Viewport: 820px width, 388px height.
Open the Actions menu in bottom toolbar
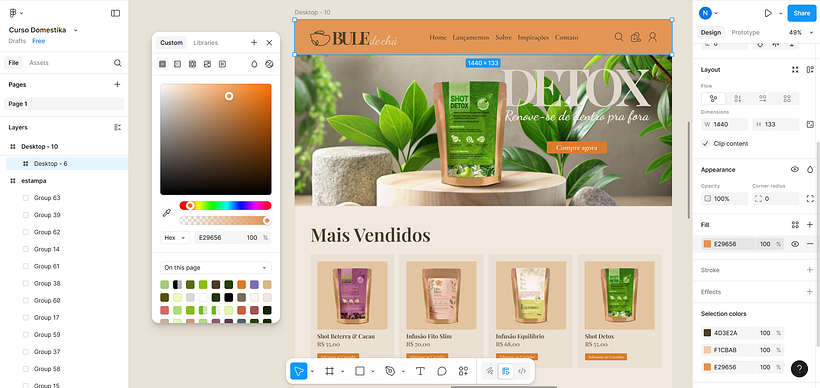click(x=463, y=371)
